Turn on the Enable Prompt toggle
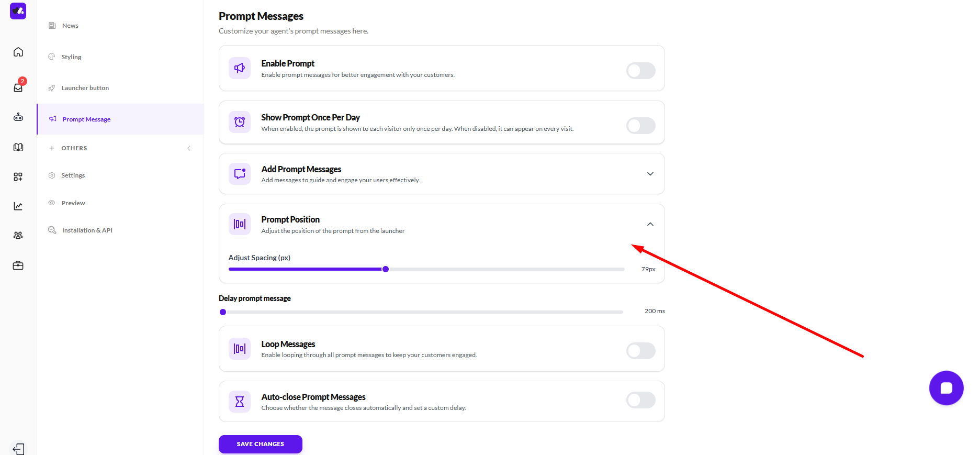Viewport: 980px width, 455px height. (x=640, y=71)
